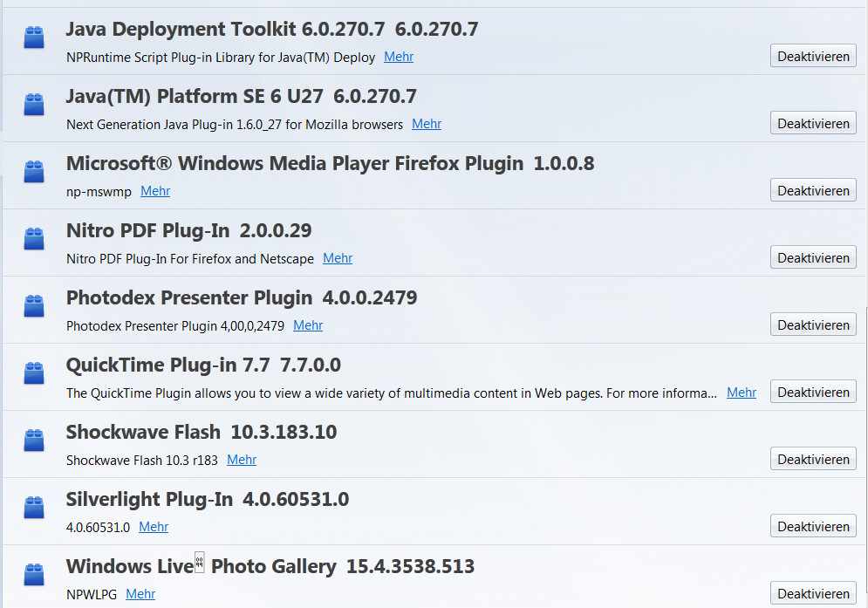
Task: Click the Photodex Presenter Plugin icon
Action: click(x=34, y=306)
